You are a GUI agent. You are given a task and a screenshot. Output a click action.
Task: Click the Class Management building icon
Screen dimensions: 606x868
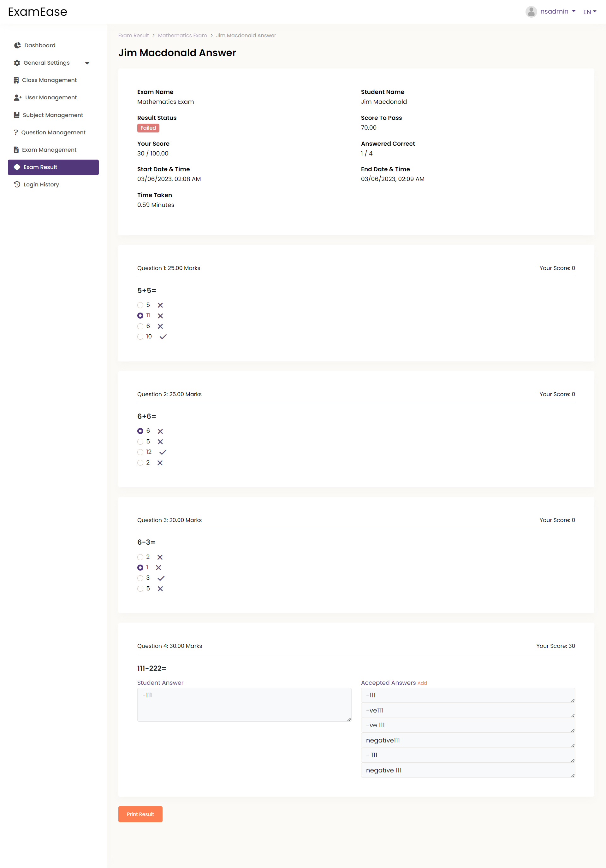click(x=16, y=80)
